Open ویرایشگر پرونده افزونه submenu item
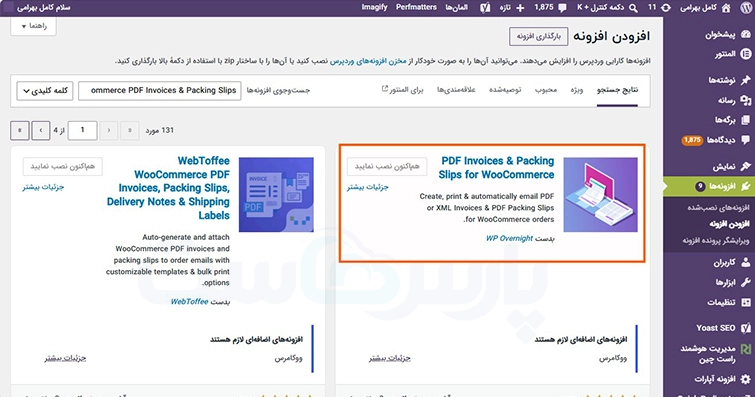The image size is (755, 397). point(716,240)
